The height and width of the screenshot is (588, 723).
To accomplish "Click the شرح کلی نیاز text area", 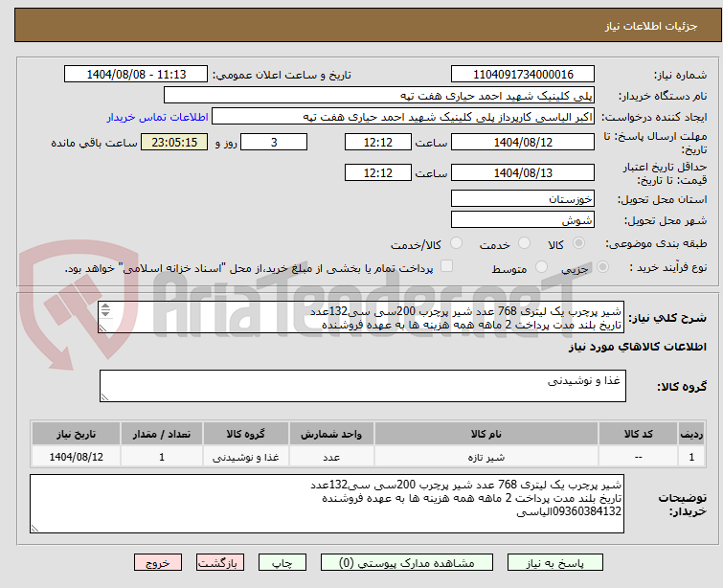I will pyautogui.click(x=361, y=317).
